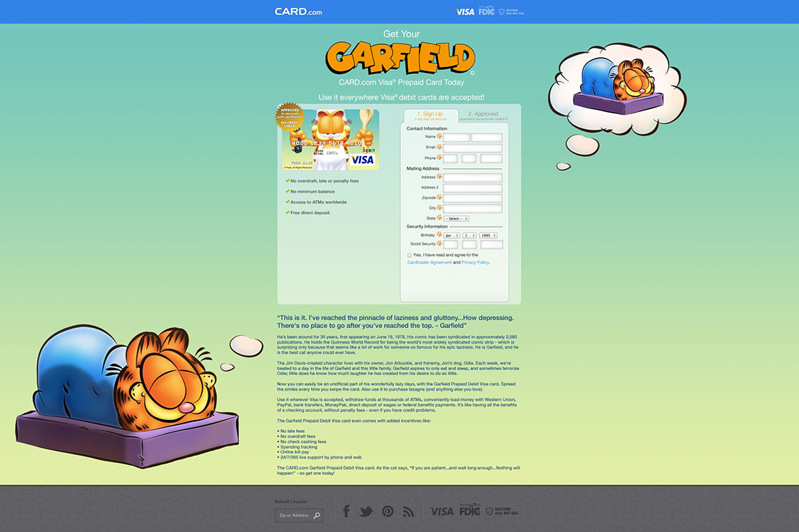This screenshot has height=532, width=799.
Task: Open the birthday day dropdown
Action: (469, 235)
